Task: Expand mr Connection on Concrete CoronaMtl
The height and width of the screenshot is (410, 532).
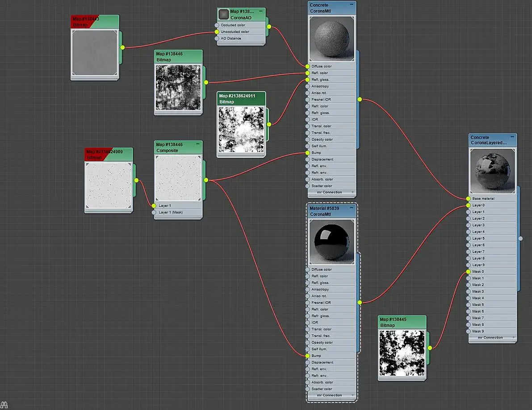Action: [353, 192]
